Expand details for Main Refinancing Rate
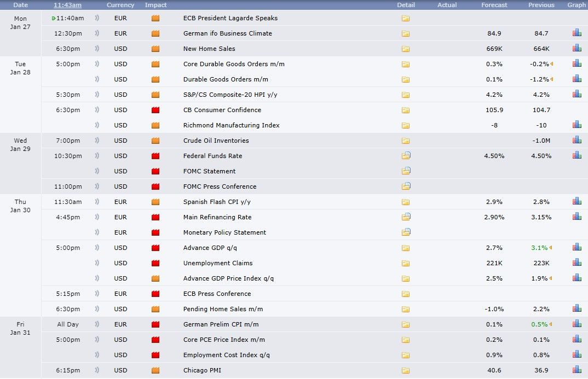Screen dimensions: 588x379 [x=406, y=217]
